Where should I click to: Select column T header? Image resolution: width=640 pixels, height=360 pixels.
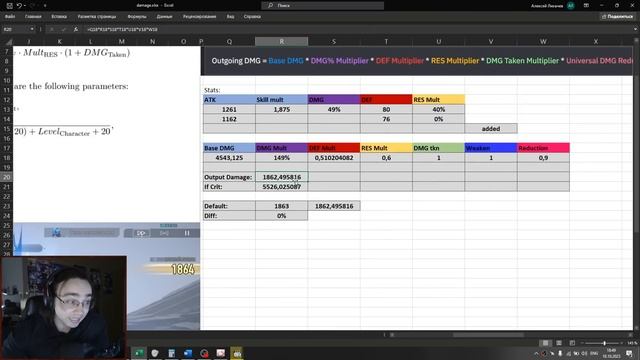click(x=386, y=42)
